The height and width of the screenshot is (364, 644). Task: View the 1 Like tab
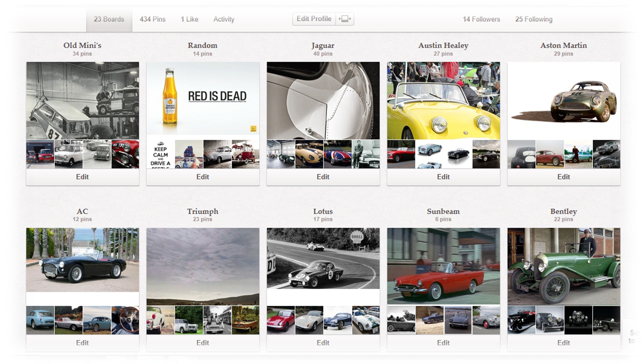pos(189,19)
